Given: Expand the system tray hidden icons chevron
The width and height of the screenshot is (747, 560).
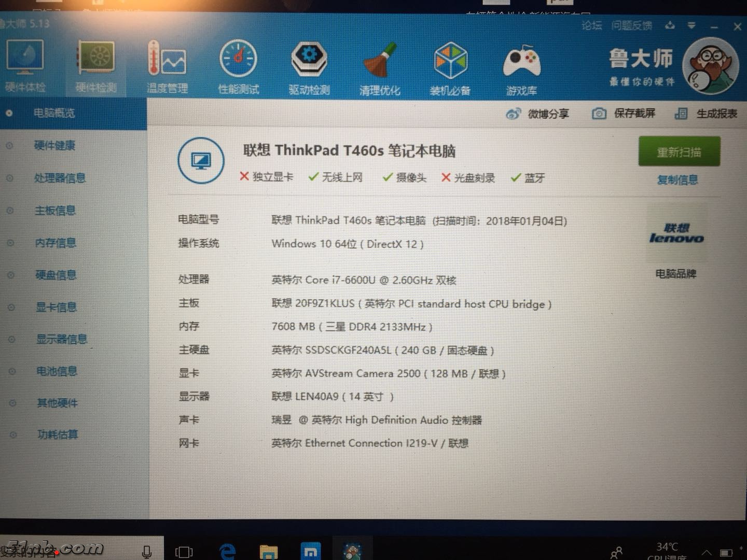Looking at the screenshot, I should (707, 553).
